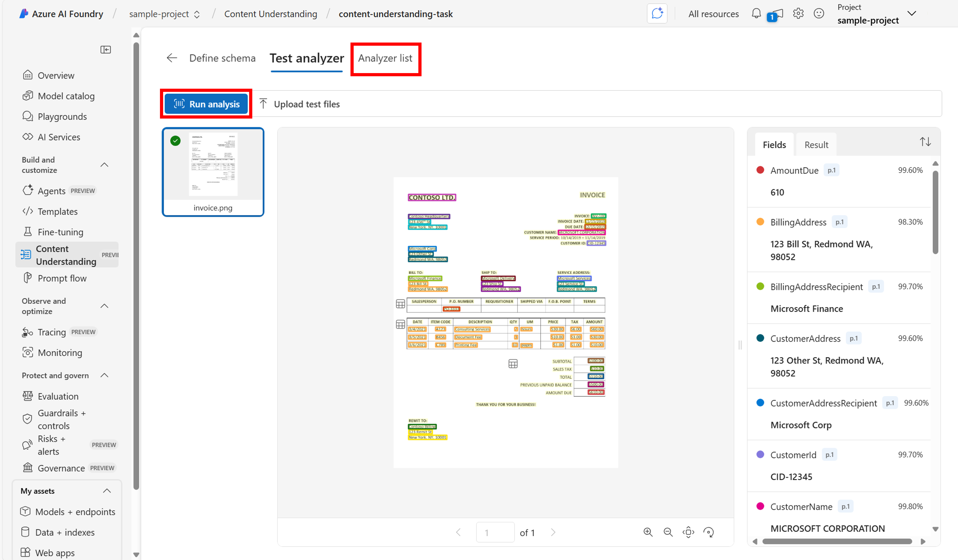Fit the invoice to the screen
The height and width of the screenshot is (560, 958).
tap(688, 532)
